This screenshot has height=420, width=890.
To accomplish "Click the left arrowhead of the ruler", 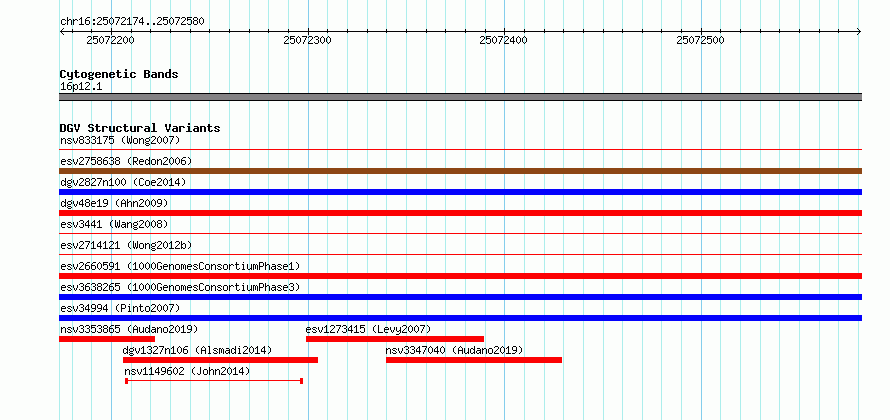I will [x=62, y=31].
